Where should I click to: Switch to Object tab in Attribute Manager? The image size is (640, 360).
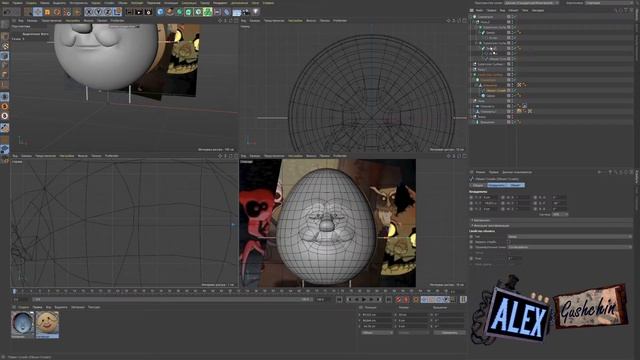516,185
